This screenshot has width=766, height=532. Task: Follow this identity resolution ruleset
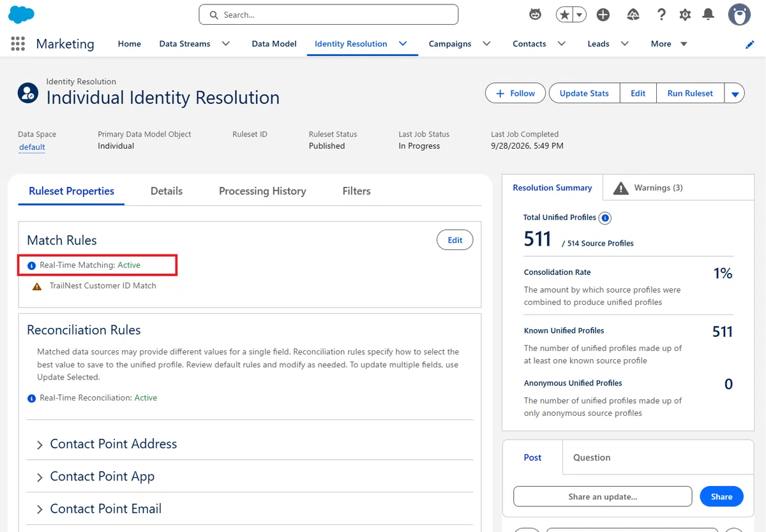tap(516, 93)
